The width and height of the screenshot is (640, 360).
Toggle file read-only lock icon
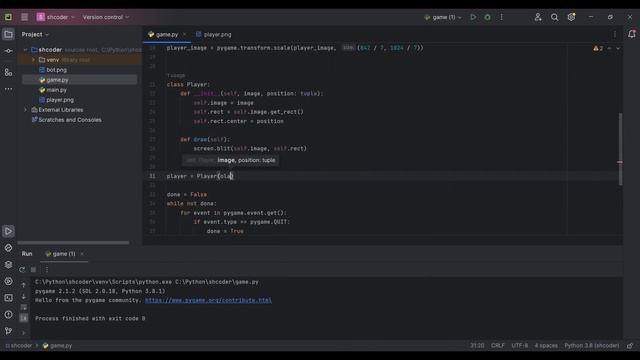pos(630,346)
